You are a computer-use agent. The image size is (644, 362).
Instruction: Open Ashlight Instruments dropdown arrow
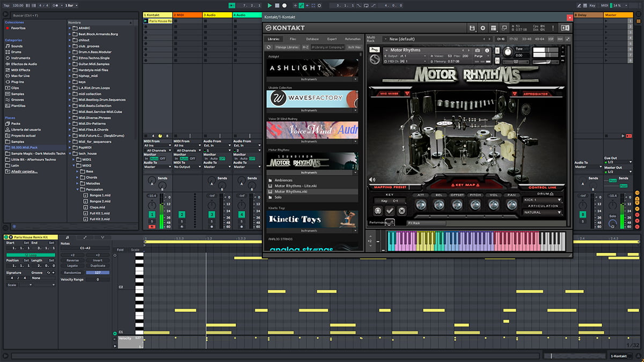pos(355,79)
